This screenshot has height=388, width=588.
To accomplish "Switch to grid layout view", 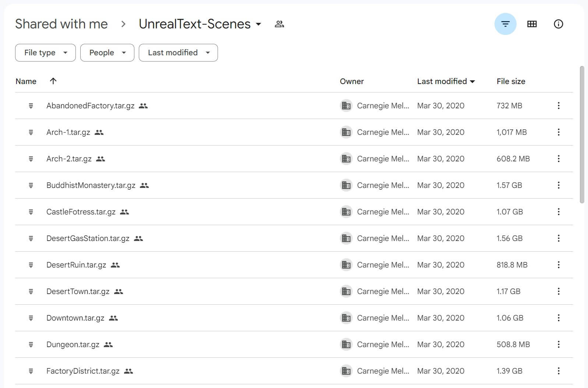I will (x=532, y=24).
